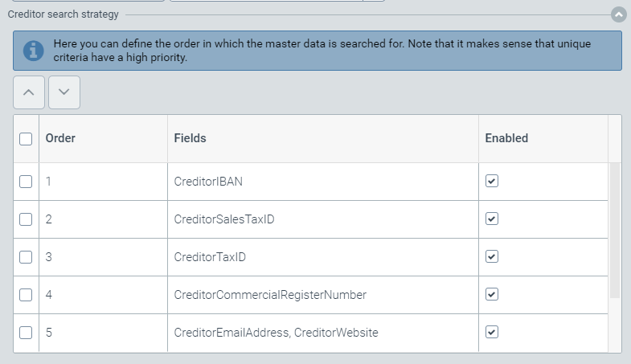Click the Order column header
Viewport: 631px width, 364px height.
tap(60, 138)
